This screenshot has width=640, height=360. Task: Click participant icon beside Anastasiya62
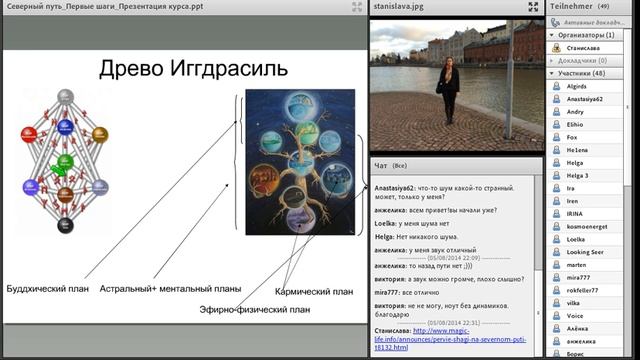click(x=556, y=99)
